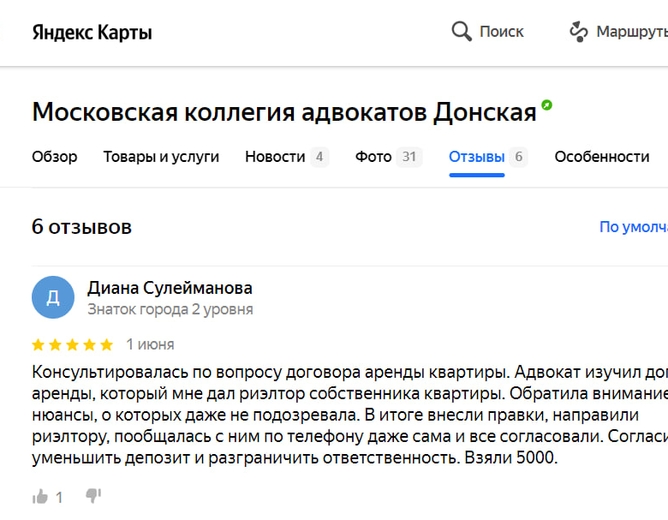Click the route icon beside Маршруты
The width and height of the screenshot is (668, 520).
point(578,32)
